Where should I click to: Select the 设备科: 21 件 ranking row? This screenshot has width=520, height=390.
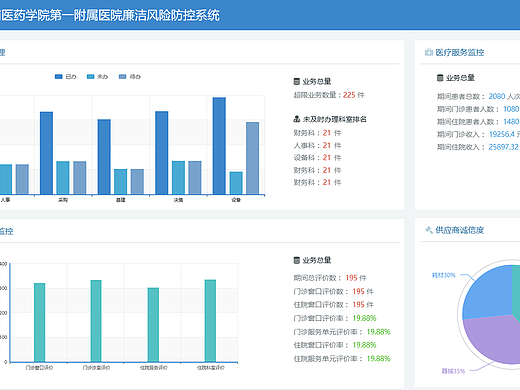(317, 158)
